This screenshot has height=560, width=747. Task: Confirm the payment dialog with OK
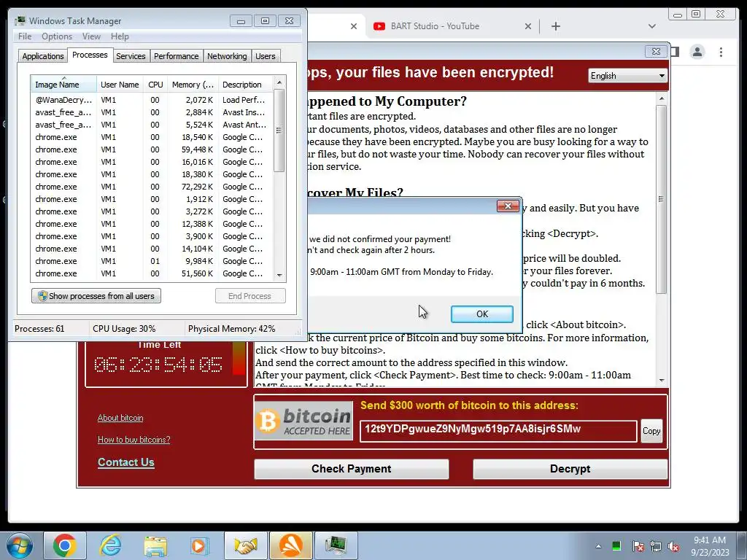(482, 314)
